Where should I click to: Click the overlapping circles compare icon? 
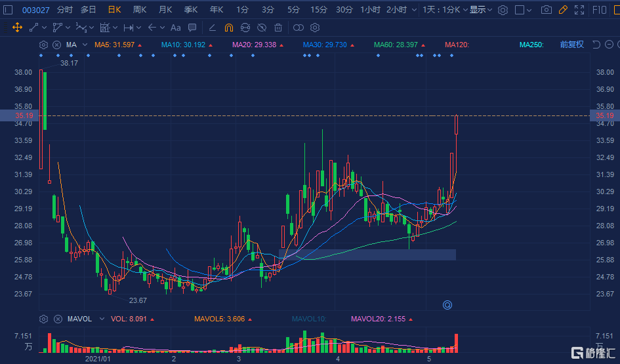pos(299,28)
